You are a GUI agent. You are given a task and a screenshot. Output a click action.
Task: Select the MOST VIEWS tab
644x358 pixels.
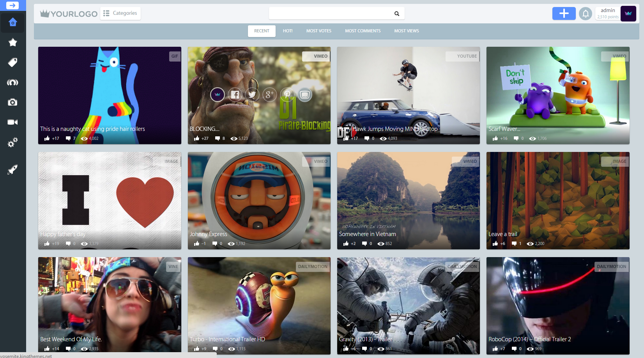(x=407, y=31)
